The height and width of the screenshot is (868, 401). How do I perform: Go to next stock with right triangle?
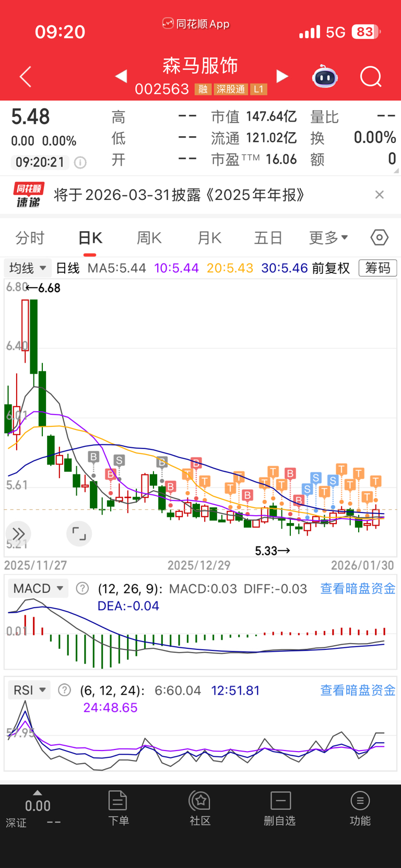pyautogui.click(x=282, y=76)
